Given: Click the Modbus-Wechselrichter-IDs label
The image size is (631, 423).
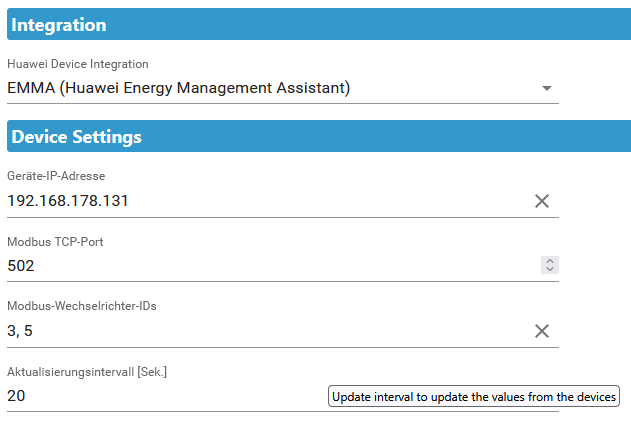Looking at the screenshot, I should point(81,306).
